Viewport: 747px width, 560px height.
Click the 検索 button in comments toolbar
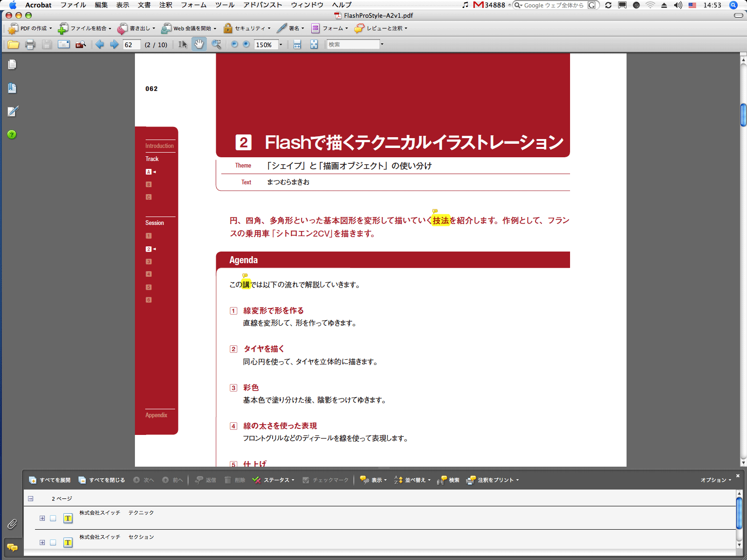[x=448, y=480]
